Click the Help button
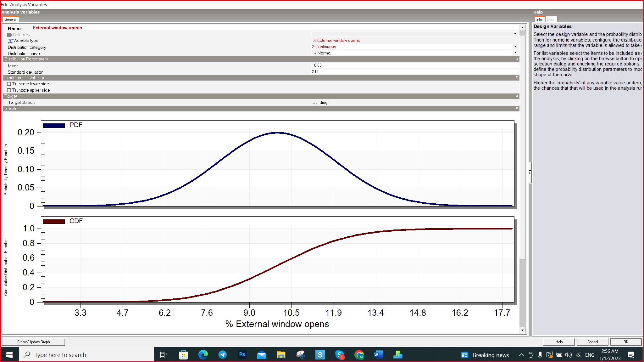This screenshot has height=362, width=644. click(559, 342)
